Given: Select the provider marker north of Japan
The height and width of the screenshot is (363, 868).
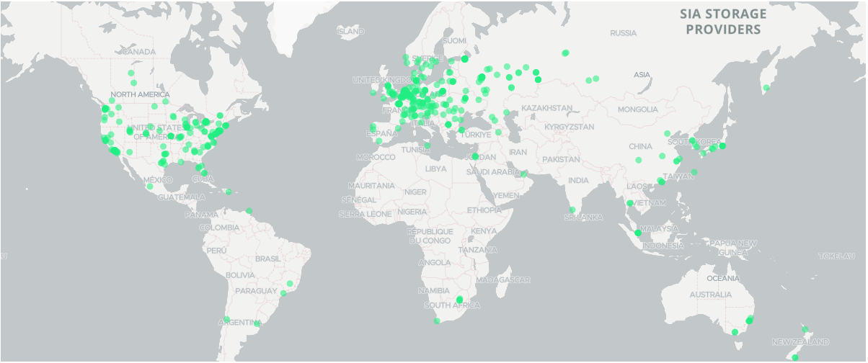Looking at the screenshot, I should coord(766,88).
